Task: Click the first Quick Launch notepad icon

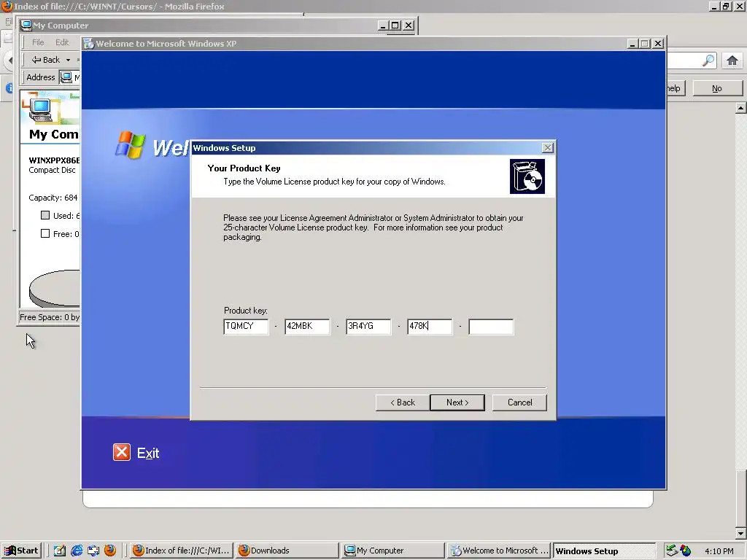Action: coord(60,551)
